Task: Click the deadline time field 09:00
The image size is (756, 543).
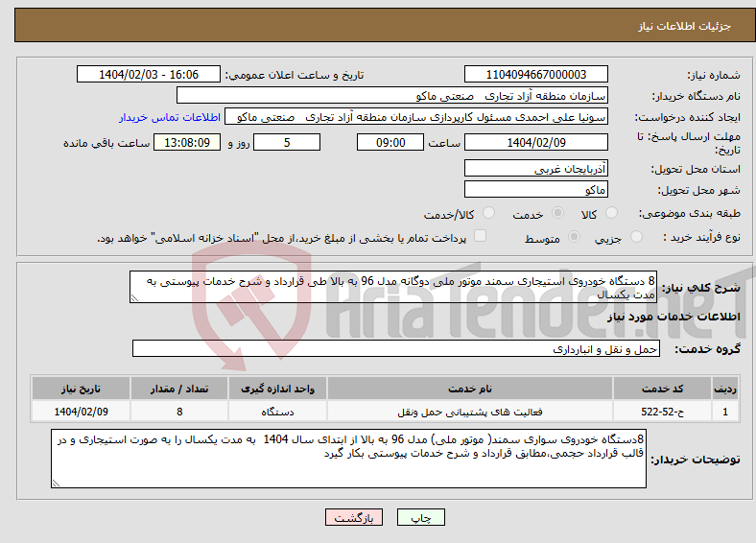Action: [390, 142]
